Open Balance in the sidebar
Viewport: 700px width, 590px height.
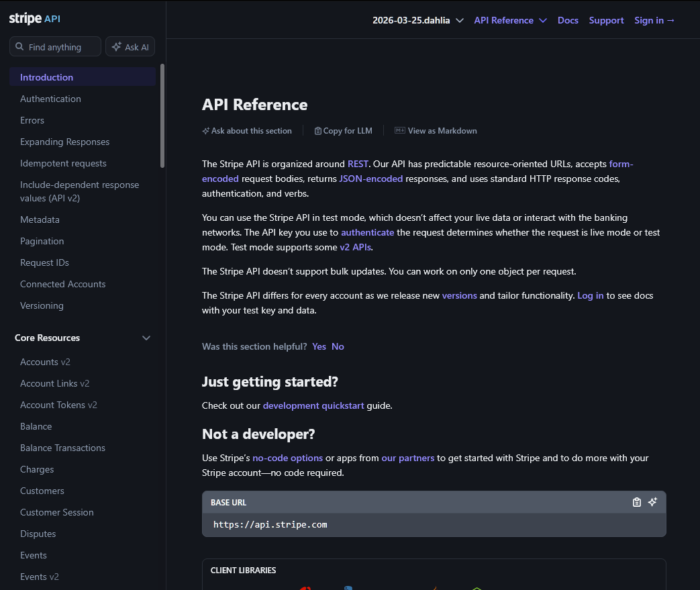coord(36,426)
